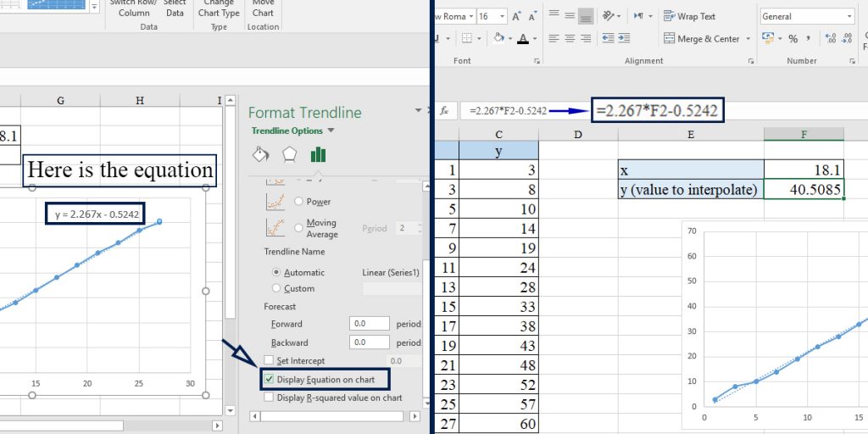Expand Trendline Options dropdown arrow
868x434 pixels.
[x=331, y=131]
